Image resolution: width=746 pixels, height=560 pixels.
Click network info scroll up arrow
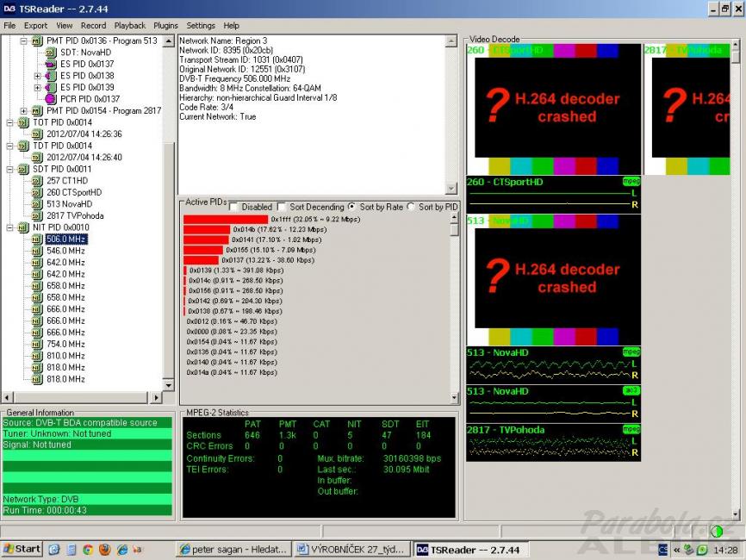451,41
